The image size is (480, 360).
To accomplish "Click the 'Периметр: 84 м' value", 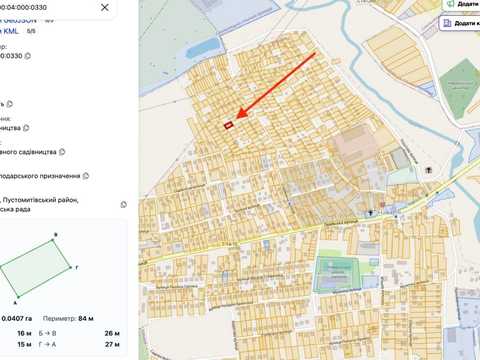I will (x=68, y=318).
